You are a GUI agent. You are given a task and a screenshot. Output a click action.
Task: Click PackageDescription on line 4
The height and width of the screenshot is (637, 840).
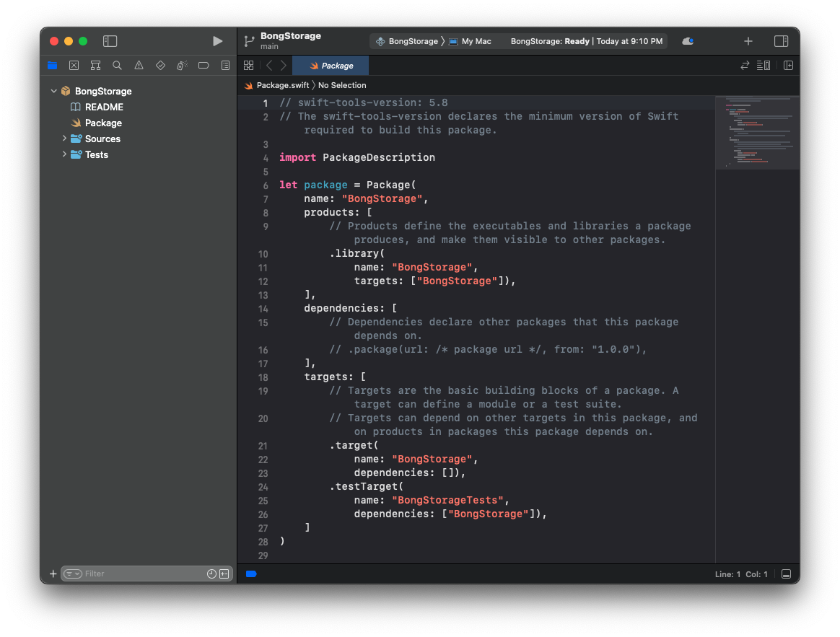click(x=379, y=157)
